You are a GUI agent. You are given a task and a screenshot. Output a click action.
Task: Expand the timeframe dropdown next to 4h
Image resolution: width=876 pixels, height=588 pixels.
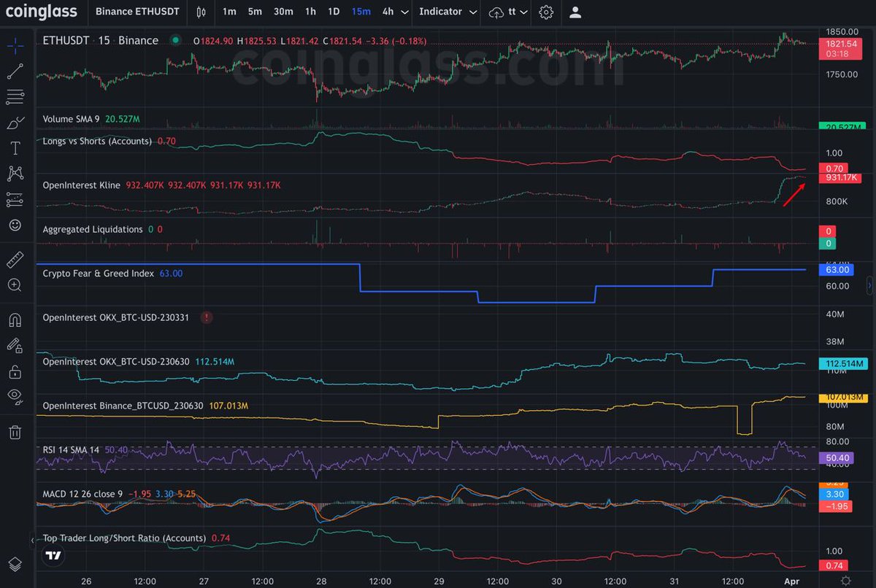click(x=404, y=12)
